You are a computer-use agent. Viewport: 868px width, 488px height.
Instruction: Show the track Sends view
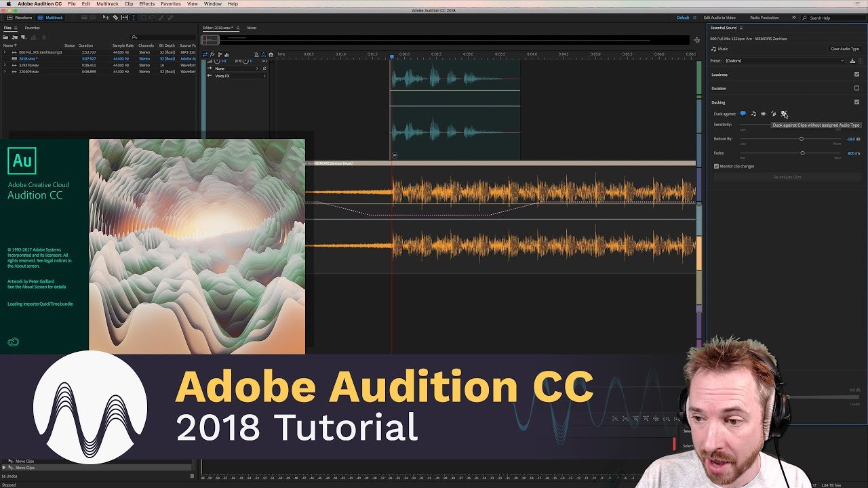[x=220, y=55]
